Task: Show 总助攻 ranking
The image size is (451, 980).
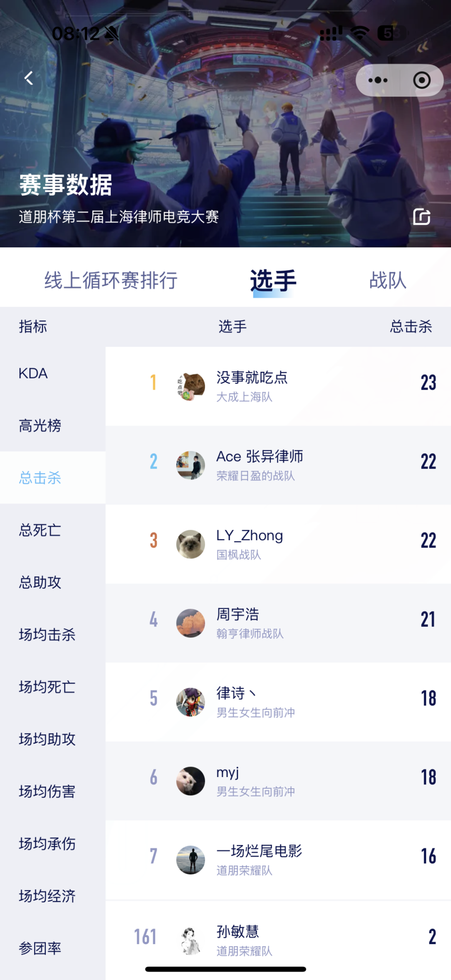Action: click(40, 582)
